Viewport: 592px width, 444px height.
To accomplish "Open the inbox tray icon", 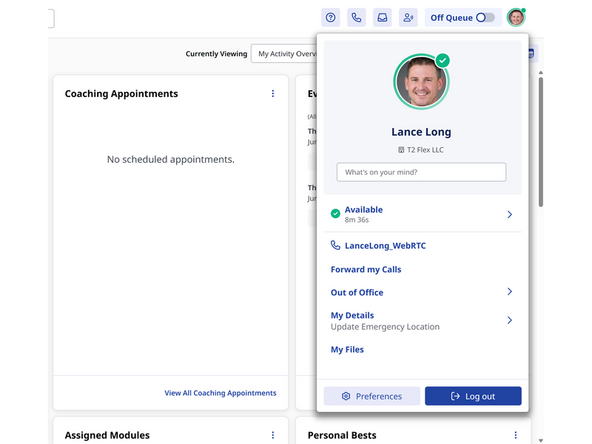I will 382,17.
